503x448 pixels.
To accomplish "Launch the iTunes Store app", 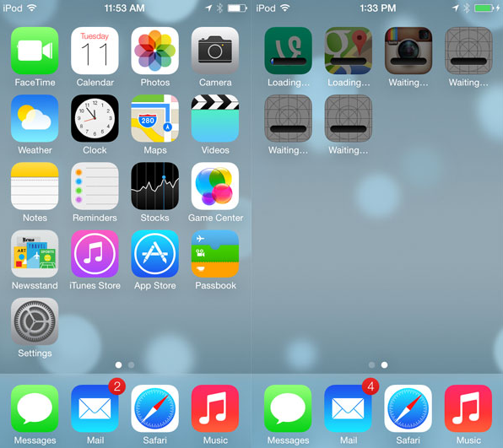I will click(x=95, y=254).
